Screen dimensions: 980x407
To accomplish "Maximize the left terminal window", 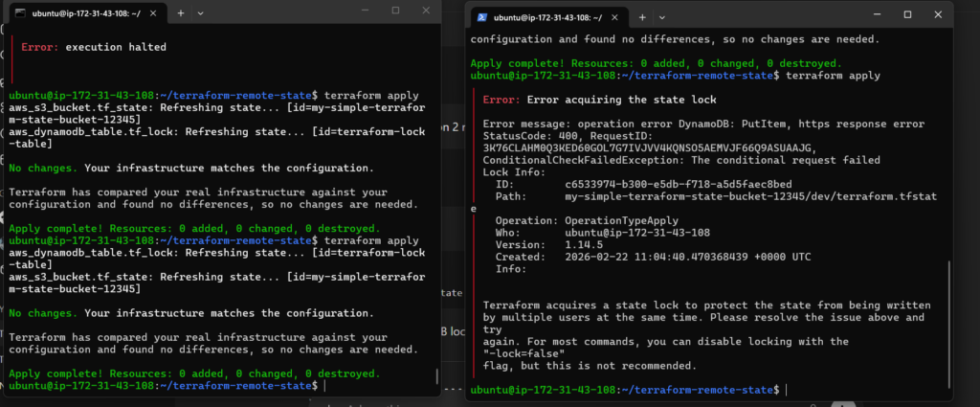I will (x=395, y=11).
